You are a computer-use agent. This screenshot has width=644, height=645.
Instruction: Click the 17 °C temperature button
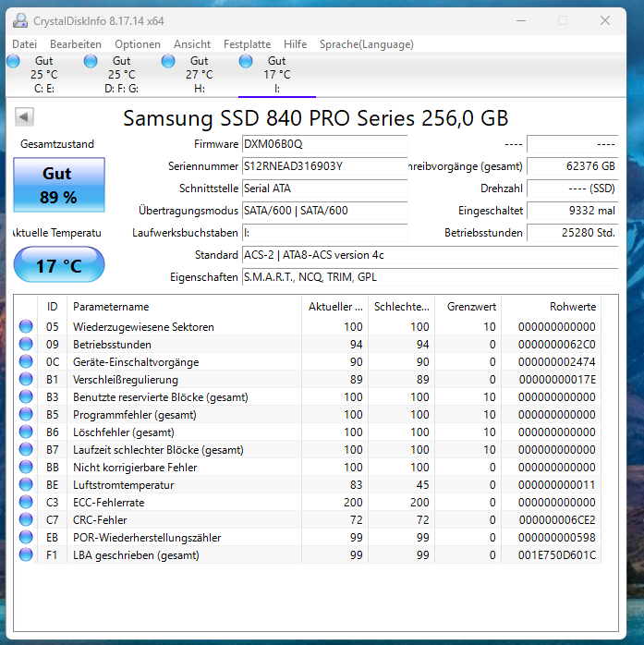pos(59,264)
